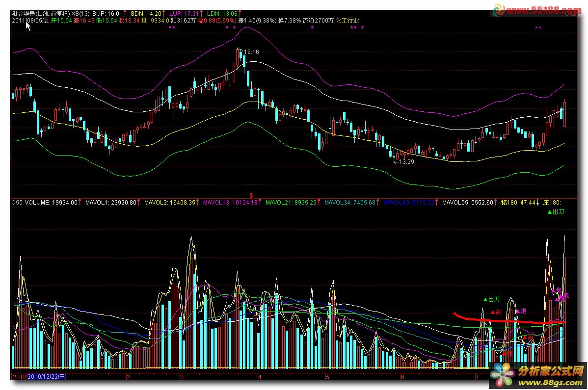Click the opening price 开15.04
The image size is (588, 390).
click(x=61, y=21)
